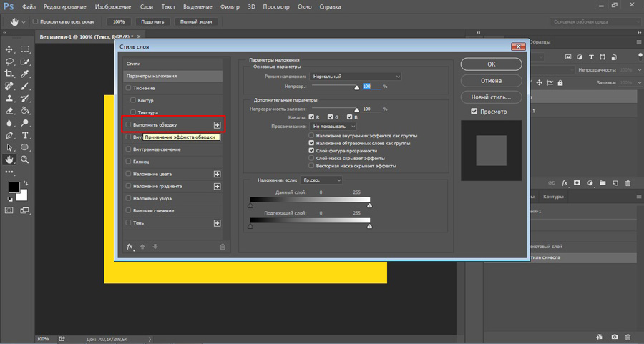Switch to the Контуры panel tab
Image resolution: width=644 pixels, height=344 pixels.
553,197
